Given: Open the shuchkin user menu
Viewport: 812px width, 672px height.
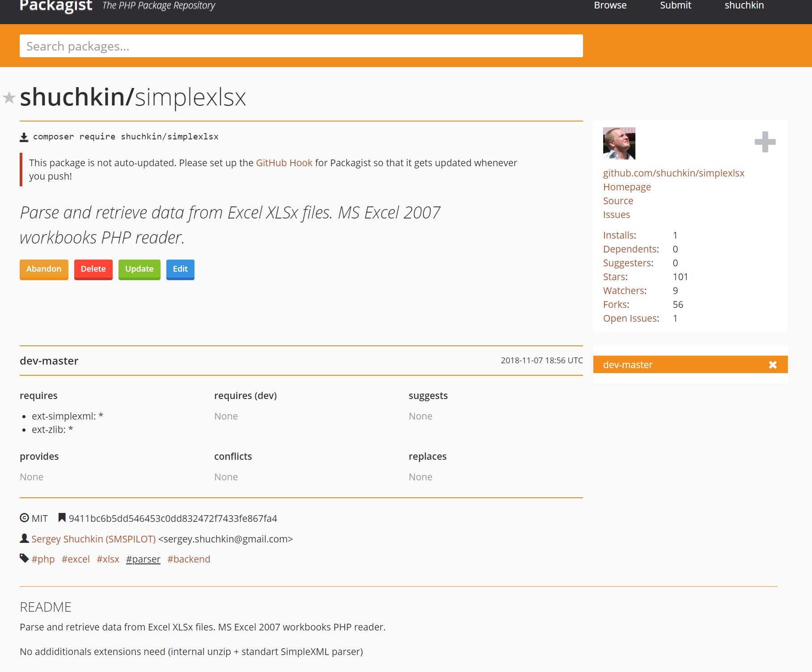Looking at the screenshot, I should point(744,5).
